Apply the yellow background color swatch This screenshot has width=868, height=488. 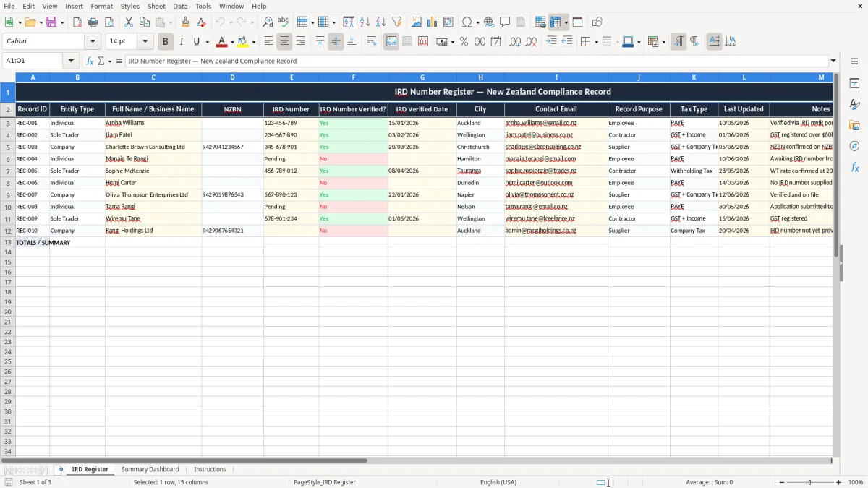coord(242,42)
